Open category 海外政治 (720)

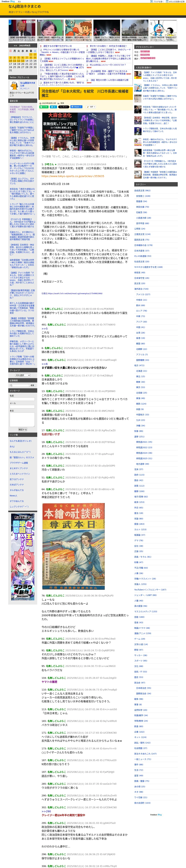(x=141, y=289)
